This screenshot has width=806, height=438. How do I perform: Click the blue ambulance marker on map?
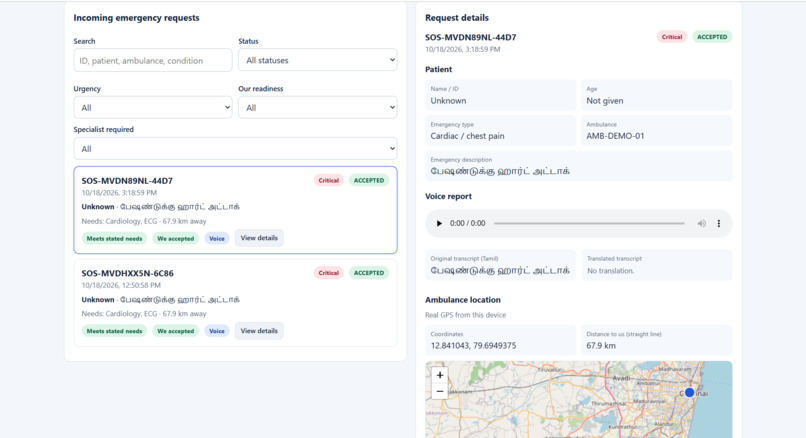click(x=689, y=392)
